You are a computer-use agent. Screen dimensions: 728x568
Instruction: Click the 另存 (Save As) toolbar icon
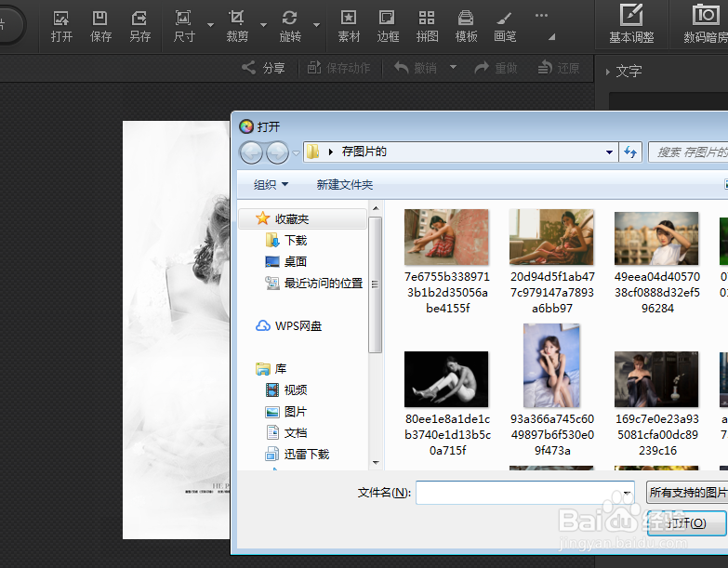coord(139,26)
